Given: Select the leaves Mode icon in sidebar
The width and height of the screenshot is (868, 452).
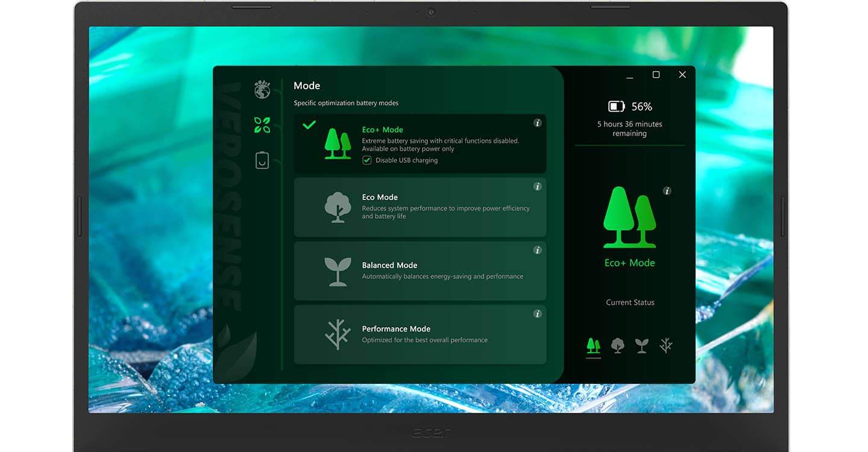Looking at the screenshot, I should 262,124.
